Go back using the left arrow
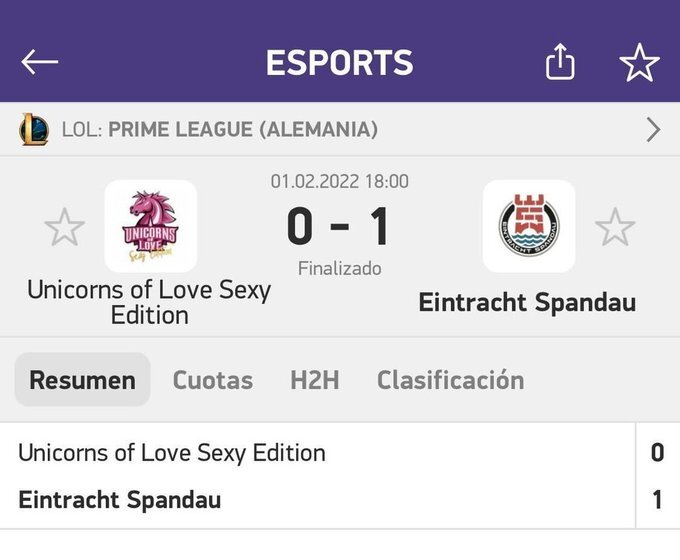The width and height of the screenshot is (680, 560). [x=39, y=62]
